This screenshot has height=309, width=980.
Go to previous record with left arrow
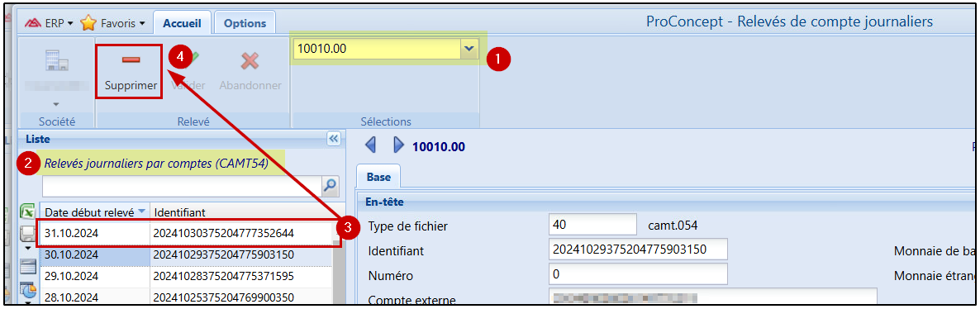point(371,145)
